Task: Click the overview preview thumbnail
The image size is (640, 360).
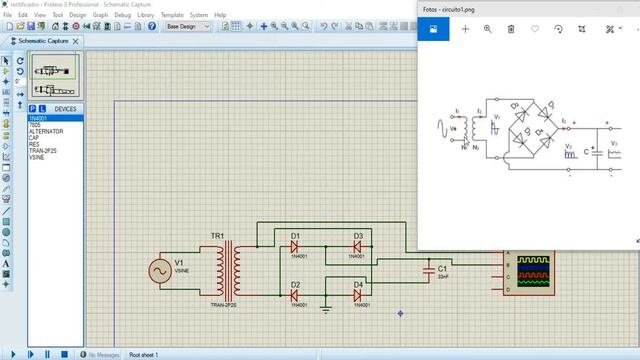Action: pos(56,76)
